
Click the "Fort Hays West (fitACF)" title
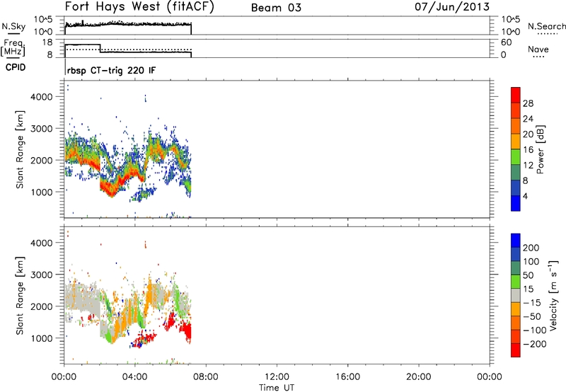139,6
